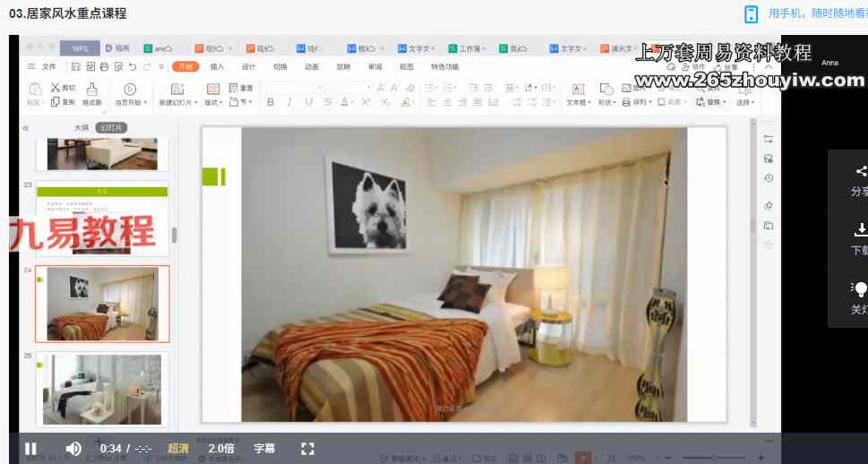Open the 2.0倍 playback speed menu
Viewport: 868px width, 464px height.
(x=222, y=449)
